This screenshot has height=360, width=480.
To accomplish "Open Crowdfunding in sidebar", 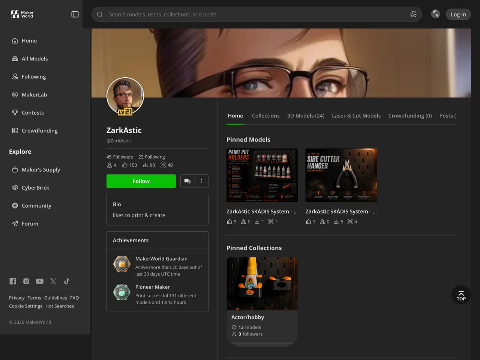I will click(35, 131).
